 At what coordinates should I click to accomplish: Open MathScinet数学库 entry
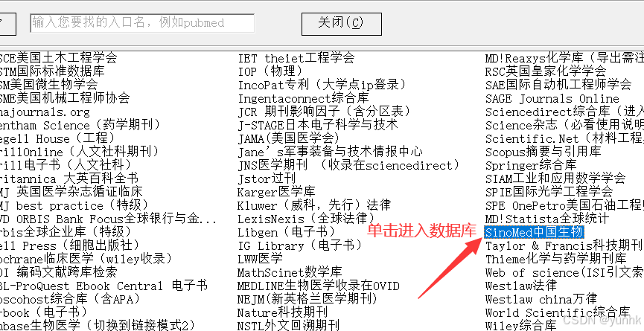tap(290, 272)
